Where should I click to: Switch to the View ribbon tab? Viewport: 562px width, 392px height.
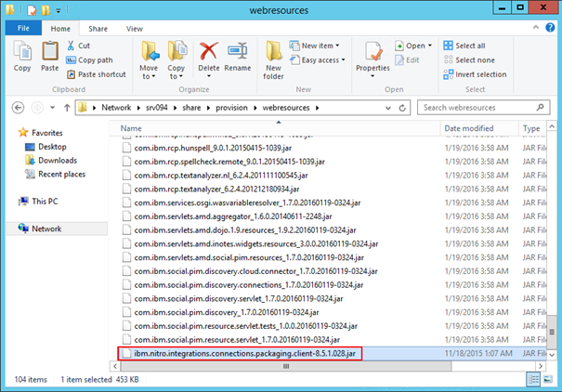pos(135,30)
